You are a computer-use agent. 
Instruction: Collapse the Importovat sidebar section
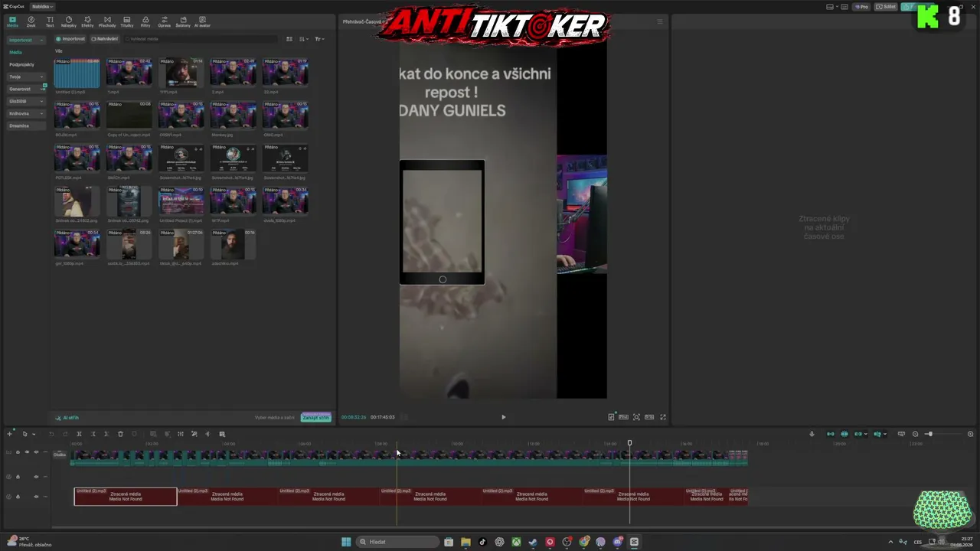(x=26, y=40)
